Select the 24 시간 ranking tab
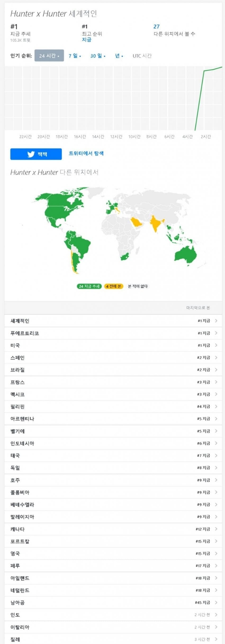 49,56
